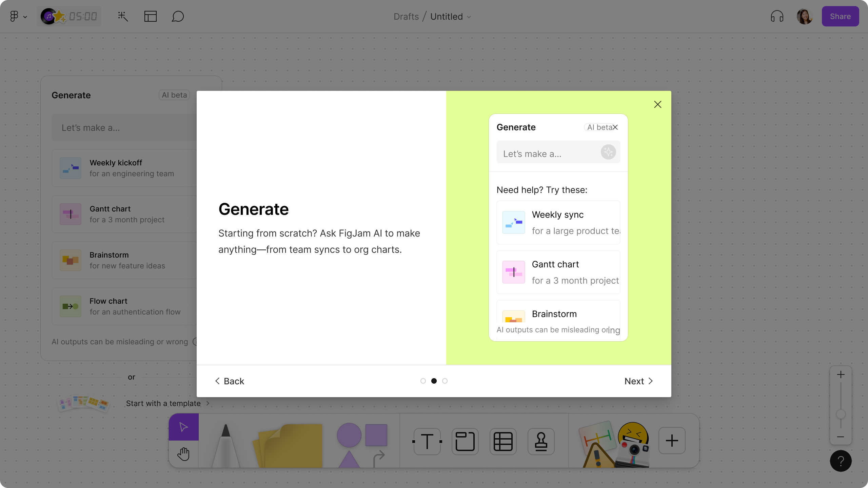Choose preview Gantt chart suggestion
This screenshot has height=488, width=868.
pos(558,272)
